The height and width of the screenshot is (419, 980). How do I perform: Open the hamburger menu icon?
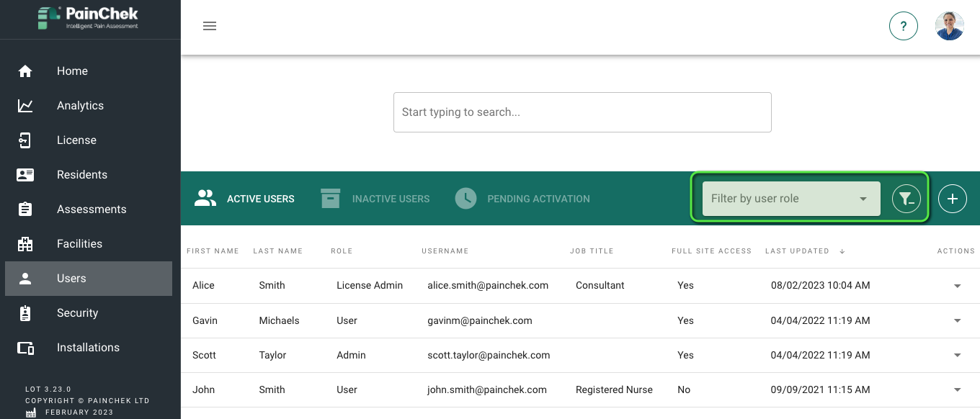point(210,26)
